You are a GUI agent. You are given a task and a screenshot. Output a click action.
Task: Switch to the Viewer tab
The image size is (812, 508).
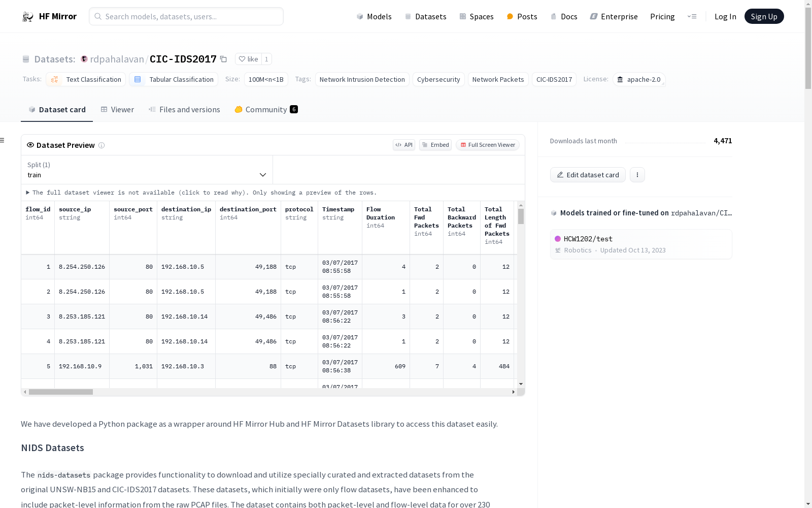click(117, 110)
